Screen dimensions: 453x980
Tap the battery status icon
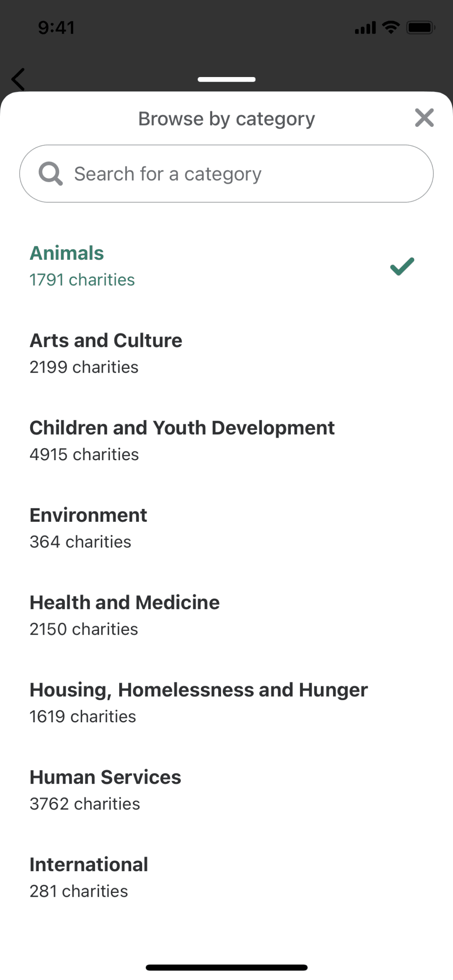click(x=420, y=27)
